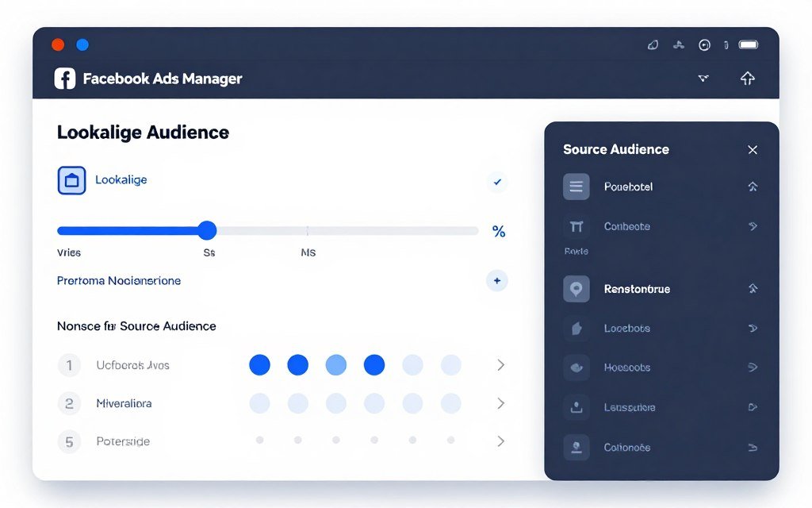Select the Renstonbrue location pin icon
Screen dimensions: 812x508
click(576, 288)
